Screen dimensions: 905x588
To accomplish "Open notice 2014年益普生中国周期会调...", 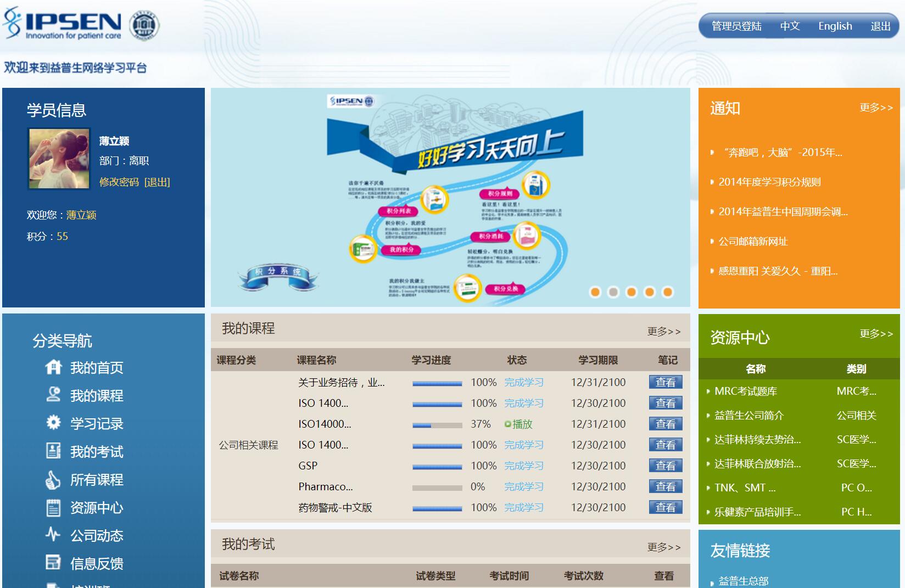I will point(783,211).
